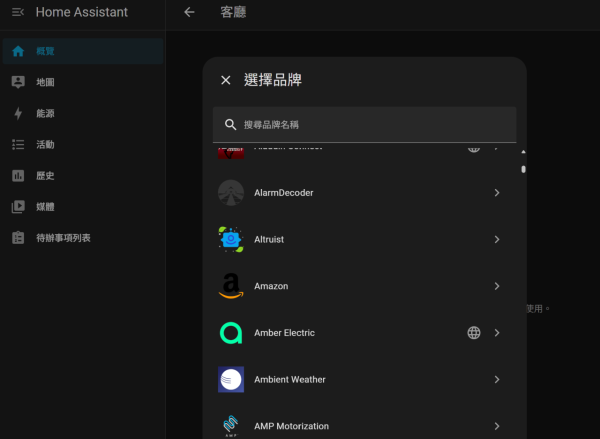Screen dimensions: 600x439
Task: Click the Amber Electric logo
Action: click(231, 333)
